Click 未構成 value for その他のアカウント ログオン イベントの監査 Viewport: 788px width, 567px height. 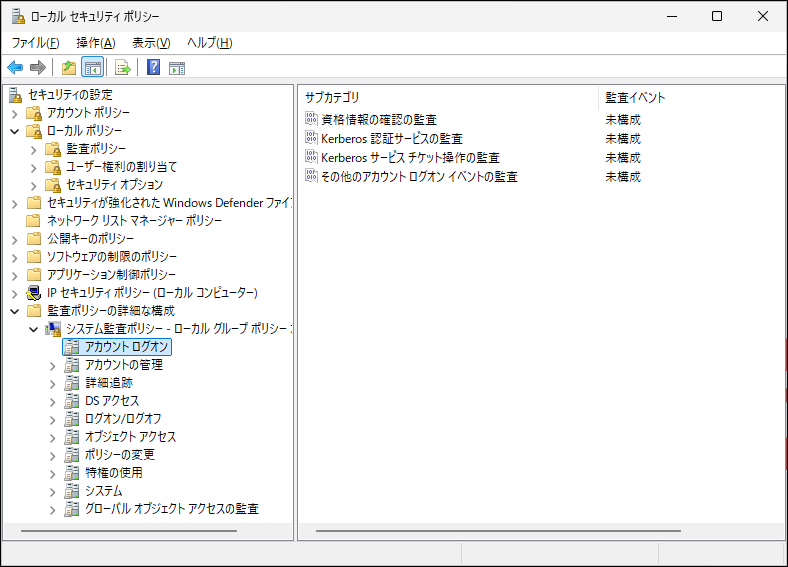tap(623, 177)
